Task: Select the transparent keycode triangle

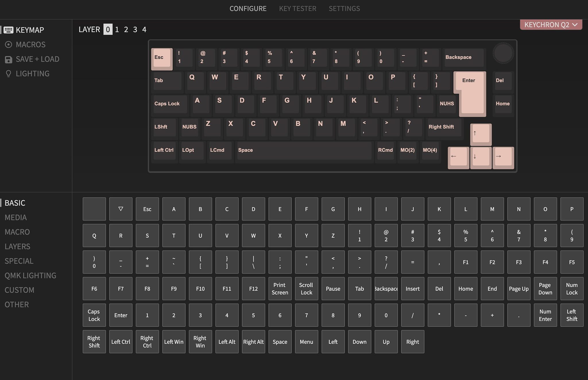Action: click(121, 209)
